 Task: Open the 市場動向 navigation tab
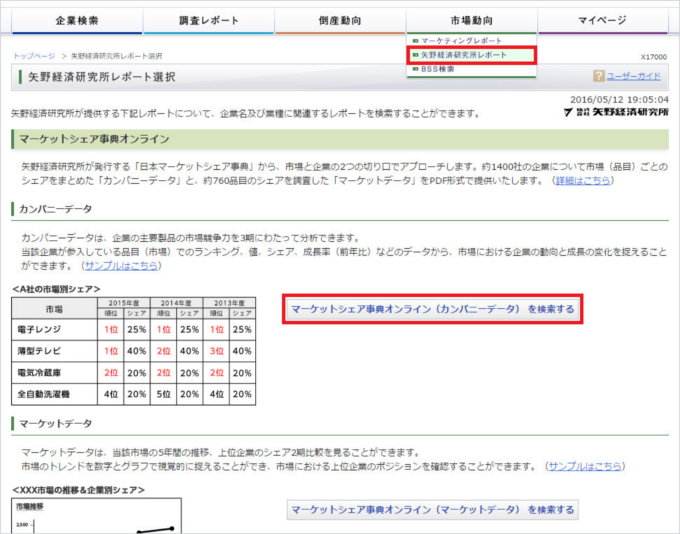pyautogui.click(x=472, y=20)
